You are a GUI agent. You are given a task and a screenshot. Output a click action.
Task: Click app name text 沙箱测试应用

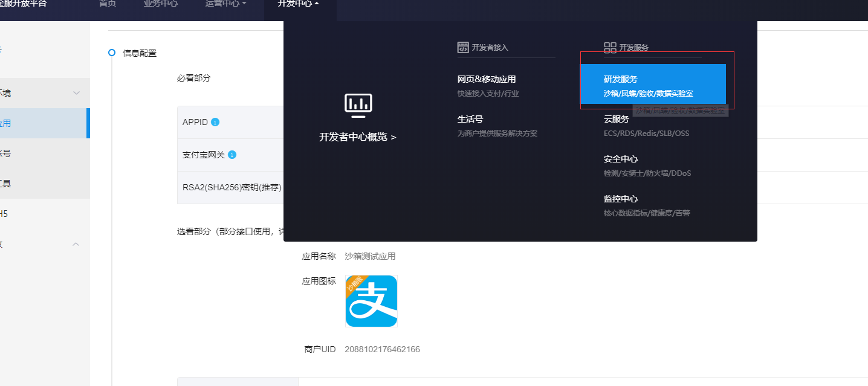point(370,256)
